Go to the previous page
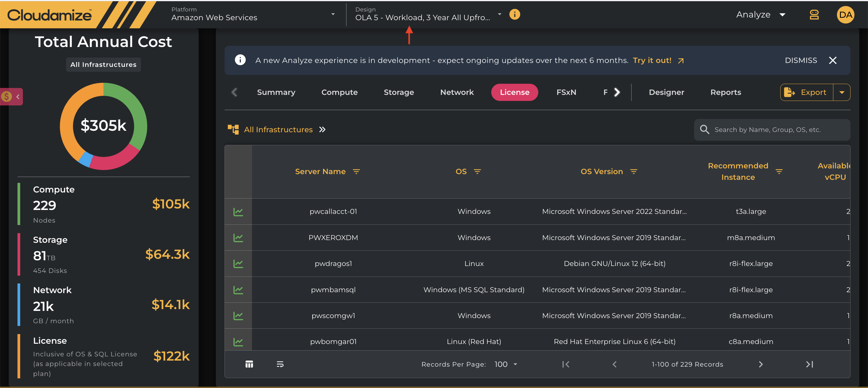868x388 pixels. 614,364
